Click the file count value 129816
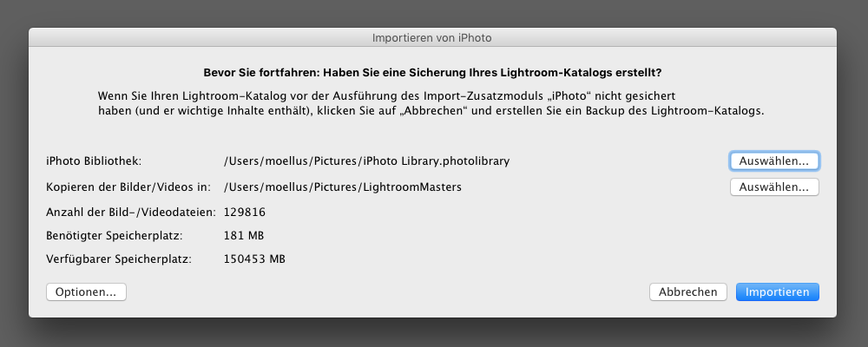The width and height of the screenshot is (868, 347). click(x=245, y=212)
